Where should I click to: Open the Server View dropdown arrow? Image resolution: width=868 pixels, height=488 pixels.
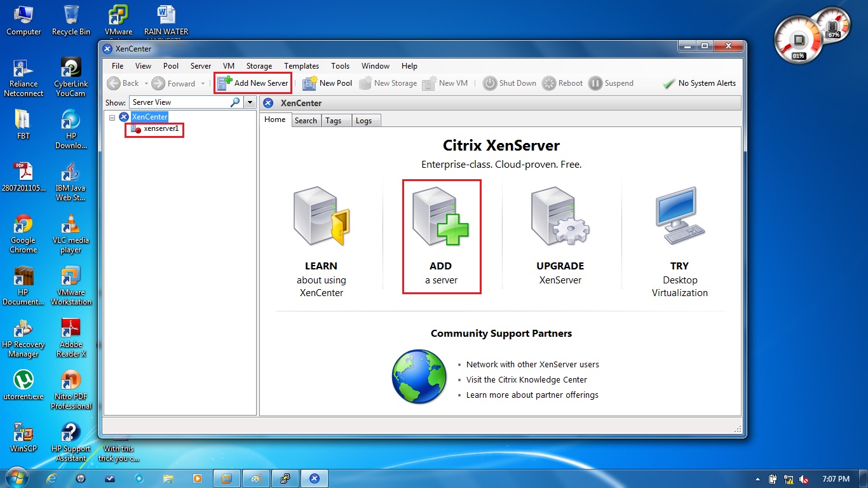[250, 102]
